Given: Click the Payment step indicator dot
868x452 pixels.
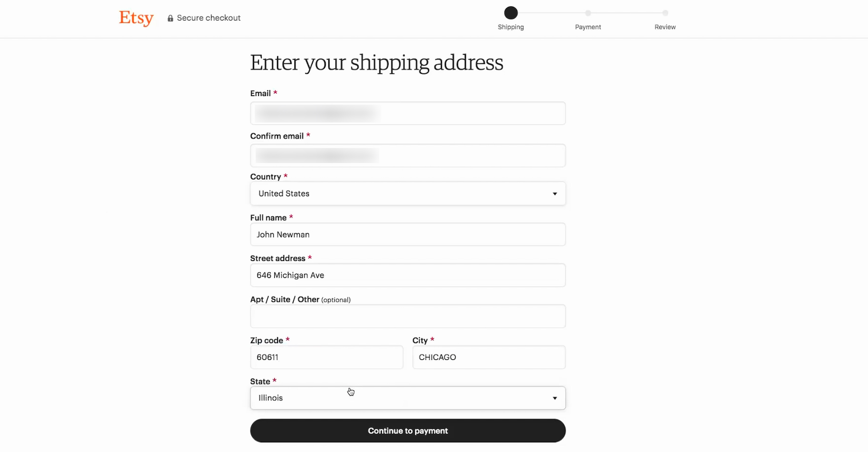Looking at the screenshot, I should pos(588,13).
